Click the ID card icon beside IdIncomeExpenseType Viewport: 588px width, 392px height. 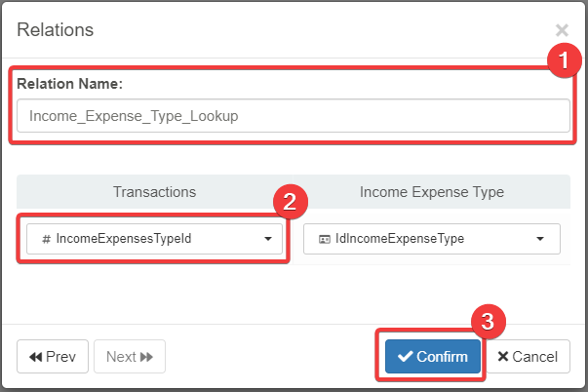324,239
